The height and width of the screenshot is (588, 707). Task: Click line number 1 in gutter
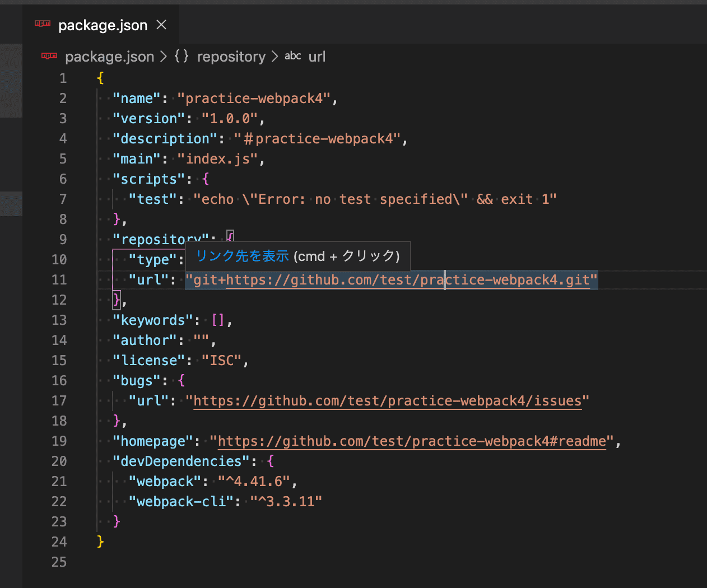coord(63,78)
